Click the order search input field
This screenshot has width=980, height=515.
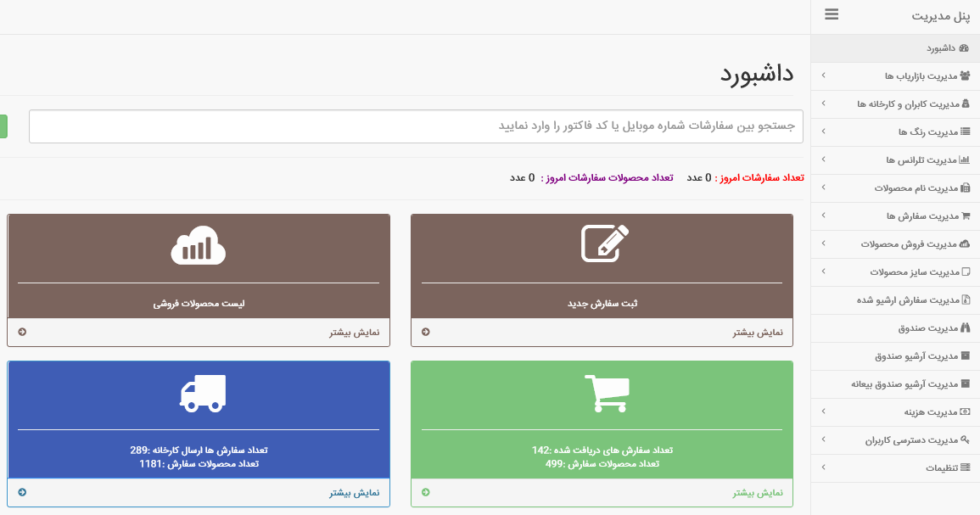(x=416, y=126)
